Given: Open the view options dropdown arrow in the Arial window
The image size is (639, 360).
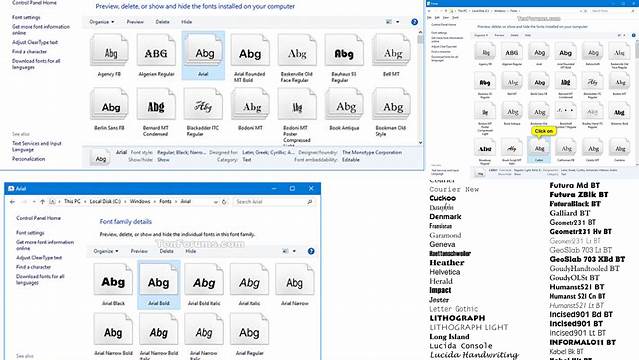Looking at the screenshot, I should [x=294, y=251].
